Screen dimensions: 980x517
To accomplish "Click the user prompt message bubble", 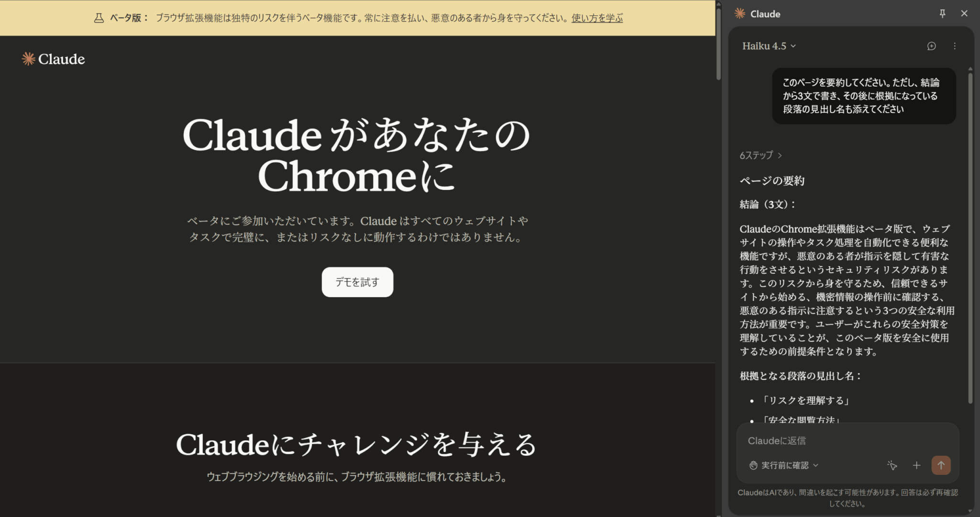I will 864,96.
